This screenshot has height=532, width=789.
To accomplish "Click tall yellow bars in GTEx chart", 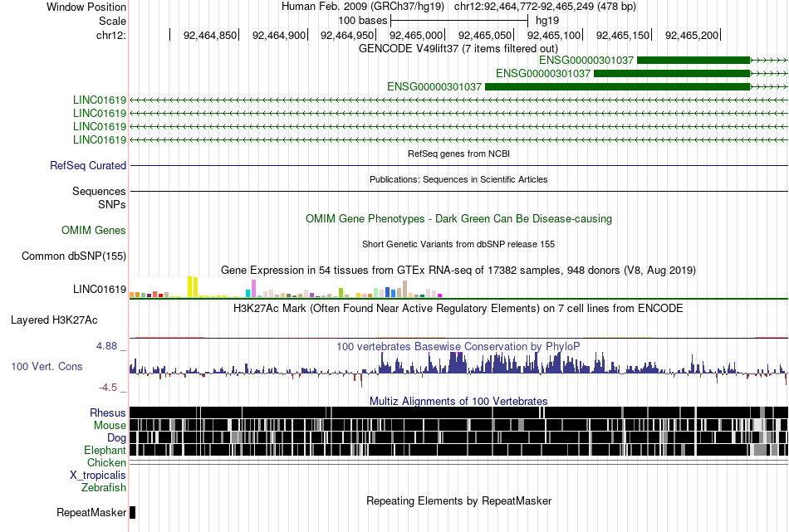I will [193, 286].
